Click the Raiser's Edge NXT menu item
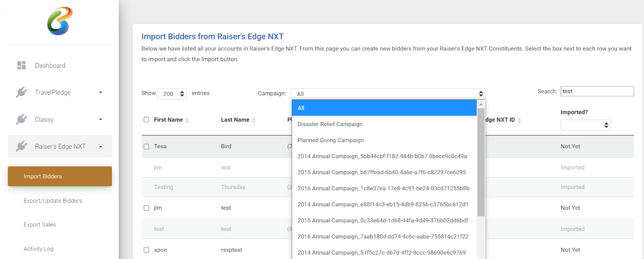The height and width of the screenshot is (259, 644). tap(60, 146)
